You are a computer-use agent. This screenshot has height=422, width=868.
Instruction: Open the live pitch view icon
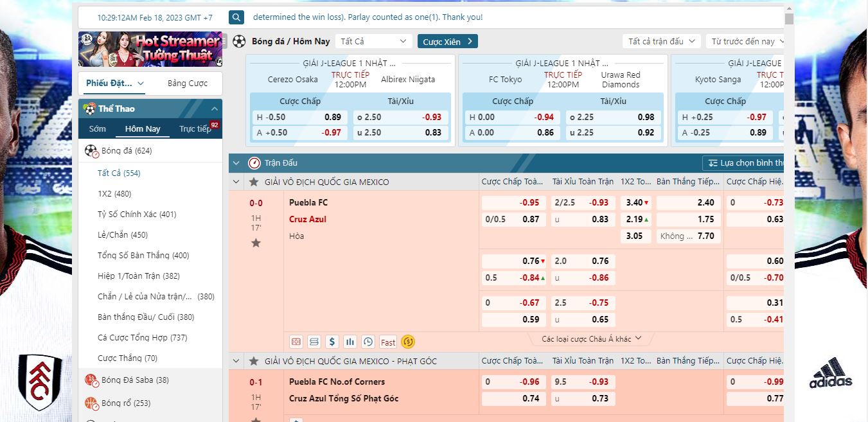tap(296, 342)
